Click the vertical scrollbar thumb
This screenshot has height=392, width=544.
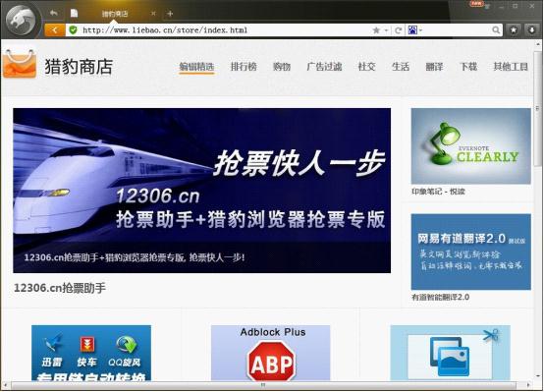point(538,108)
